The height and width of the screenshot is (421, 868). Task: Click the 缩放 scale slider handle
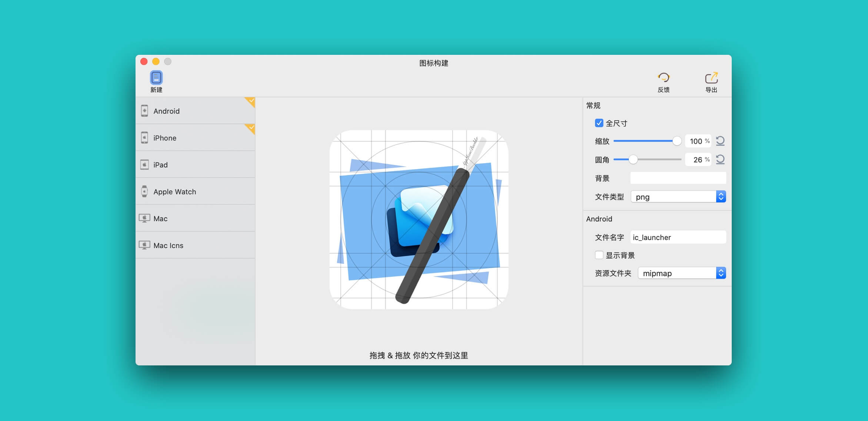click(677, 141)
